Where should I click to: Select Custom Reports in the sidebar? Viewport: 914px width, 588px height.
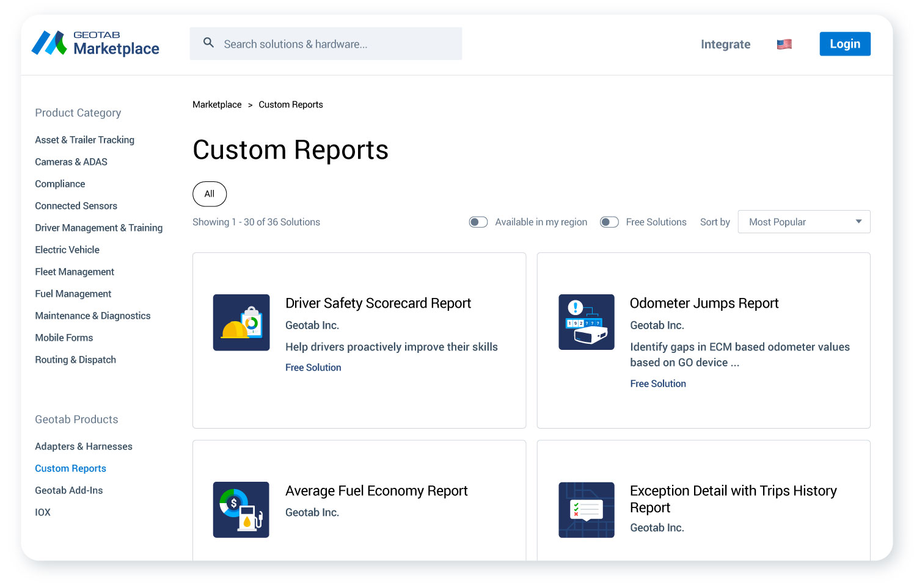point(70,468)
